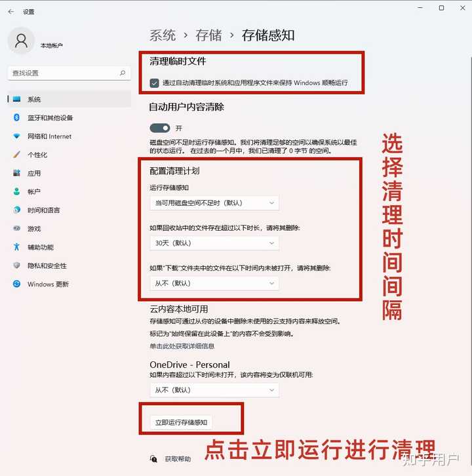
Task: Click the Windows 更新 sync icon
Action: [16, 284]
